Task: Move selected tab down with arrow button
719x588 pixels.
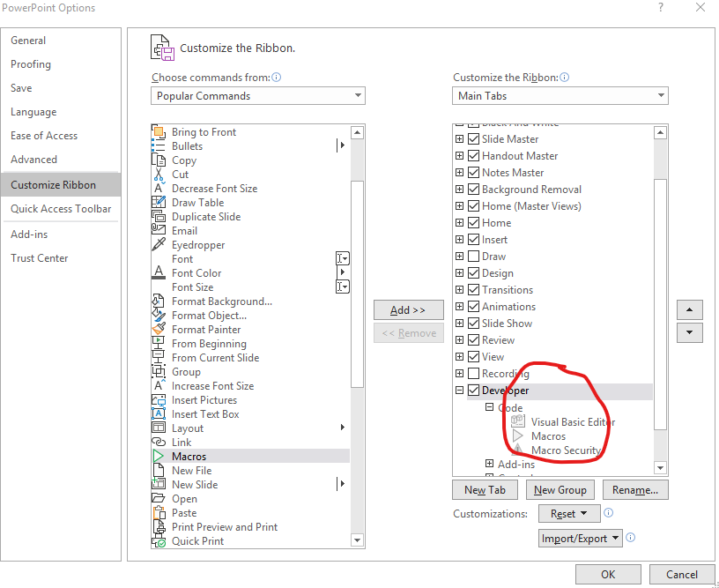Action: 690,332
